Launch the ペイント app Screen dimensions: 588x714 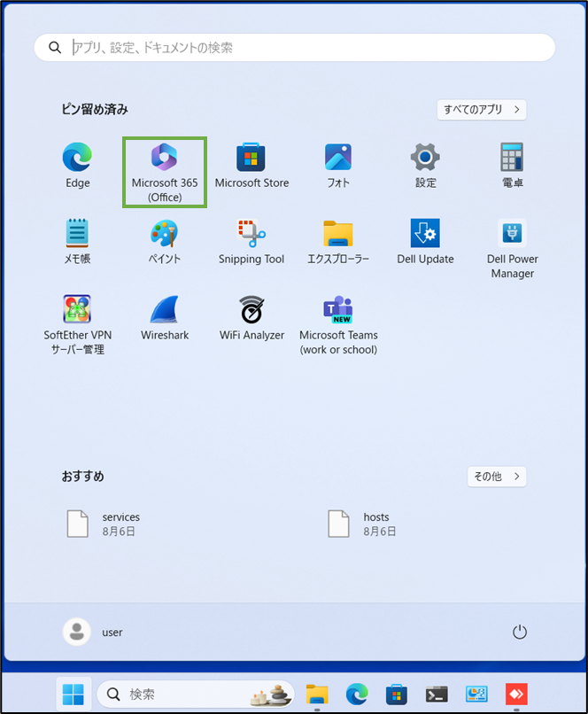tap(165, 241)
